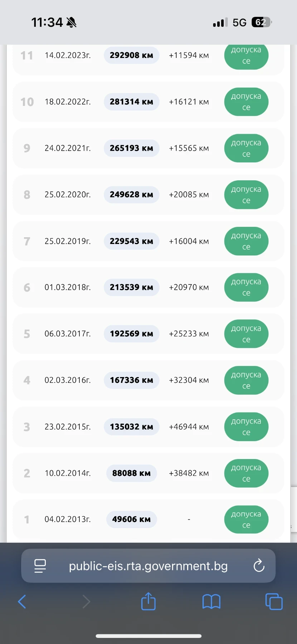Image resolution: width=297 pixels, height=644 pixels.
Task: Select the 49606 км mileage pill
Action: [131, 519]
